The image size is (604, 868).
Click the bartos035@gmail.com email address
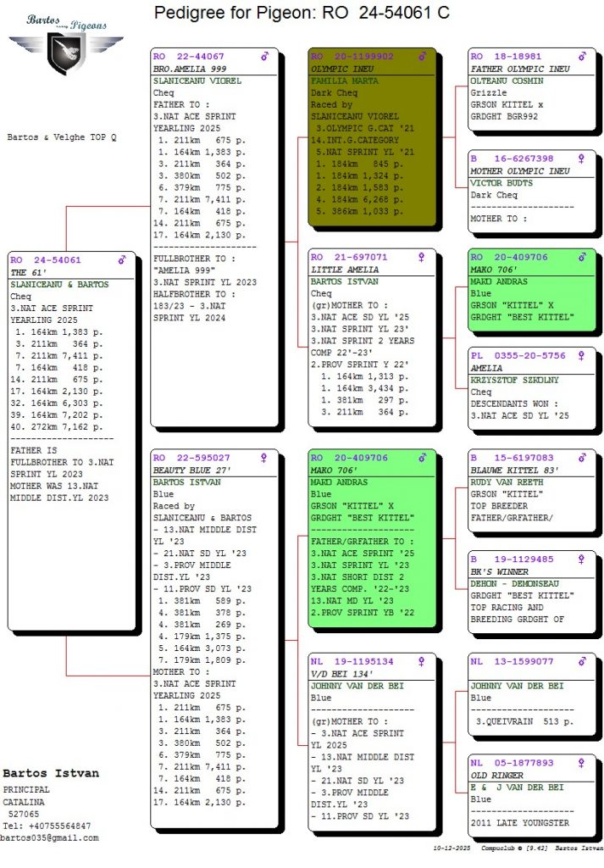(50, 837)
